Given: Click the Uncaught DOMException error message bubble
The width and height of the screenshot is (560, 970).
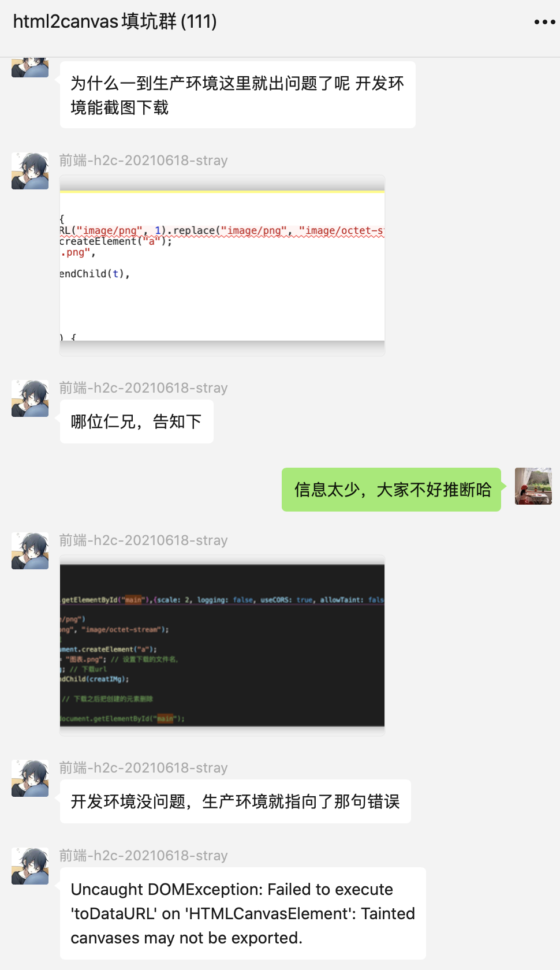Looking at the screenshot, I should (x=243, y=913).
